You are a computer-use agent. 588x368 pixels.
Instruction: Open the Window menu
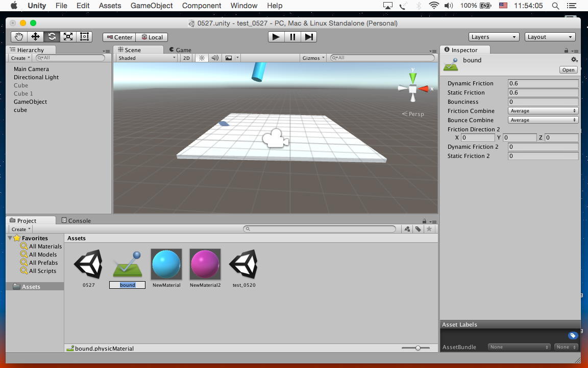click(244, 6)
